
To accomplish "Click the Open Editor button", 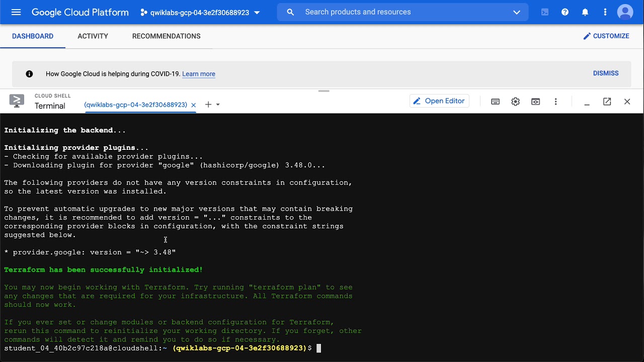I will 439,101.
